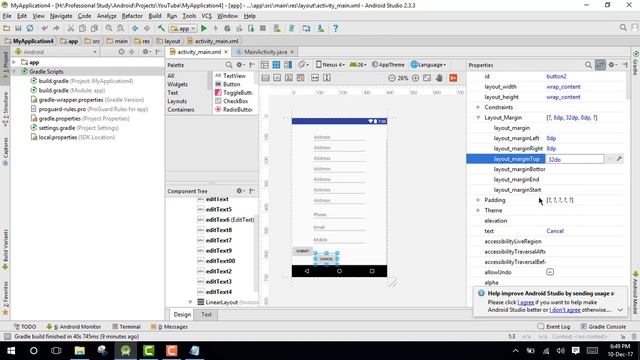Open Windows Start menu

11,351
